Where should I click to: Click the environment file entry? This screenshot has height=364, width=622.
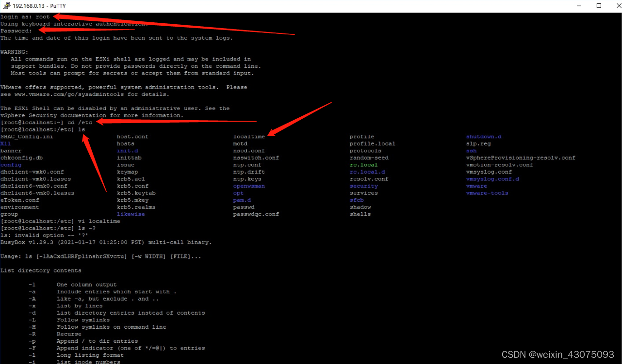click(20, 207)
